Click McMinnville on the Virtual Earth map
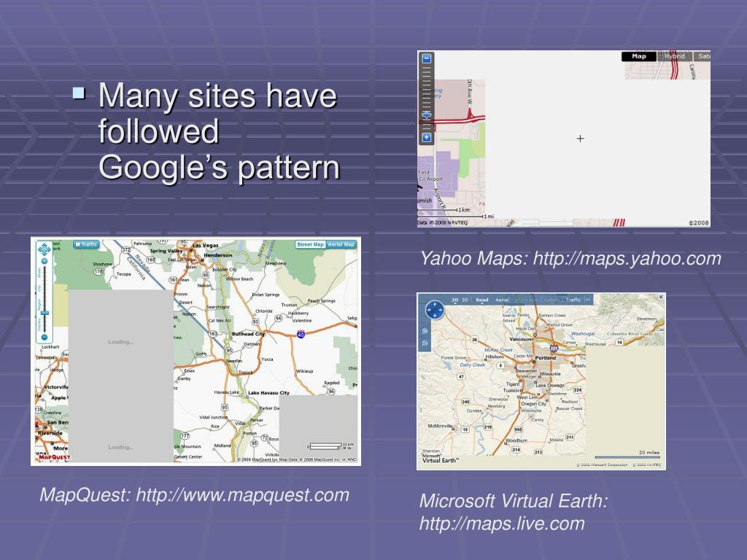This screenshot has width=747, height=560. (x=440, y=426)
